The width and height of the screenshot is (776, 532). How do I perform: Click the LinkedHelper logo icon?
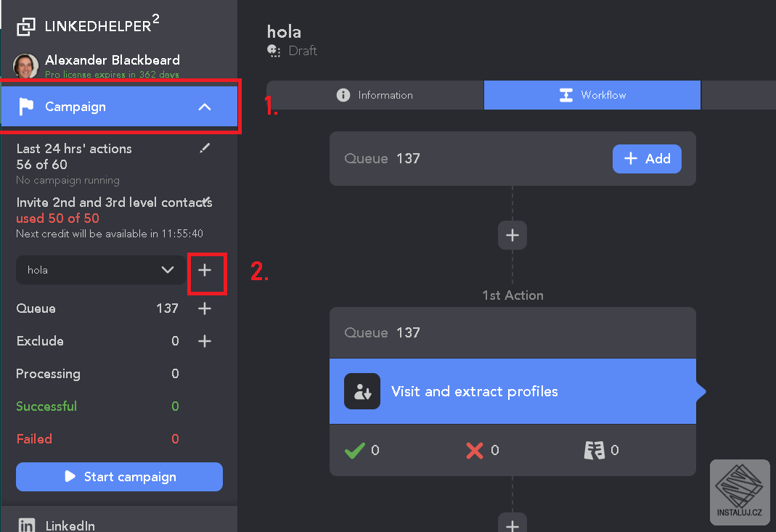point(26,25)
